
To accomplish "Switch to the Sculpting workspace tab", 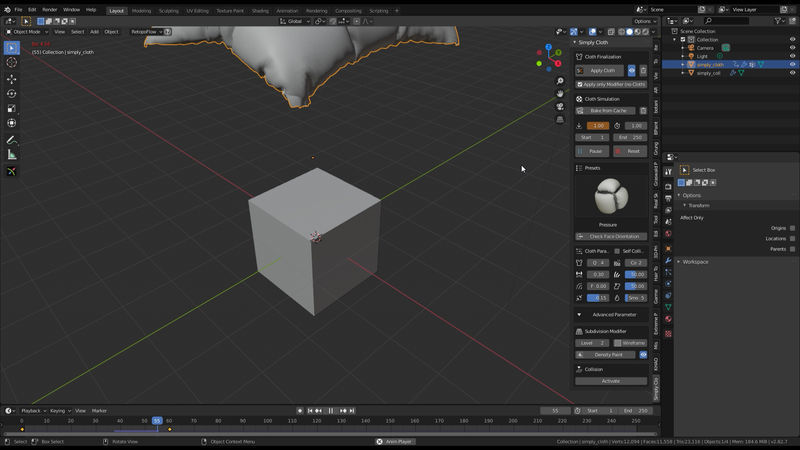I will (x=168, y=10).
